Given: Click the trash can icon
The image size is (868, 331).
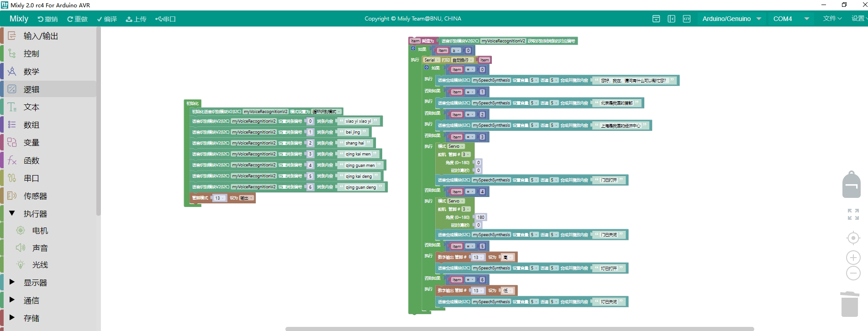Looking at the screenshot, I should point(850,304).
